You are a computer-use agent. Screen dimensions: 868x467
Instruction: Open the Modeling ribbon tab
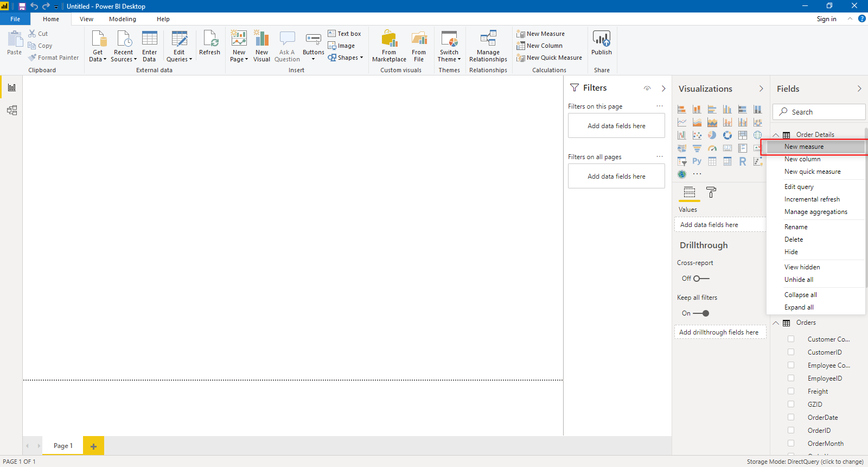123,19
